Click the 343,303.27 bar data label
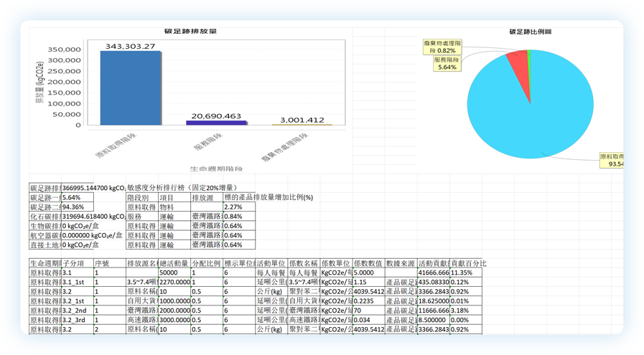This screenshot has width=644, height=355. (130, 46)
